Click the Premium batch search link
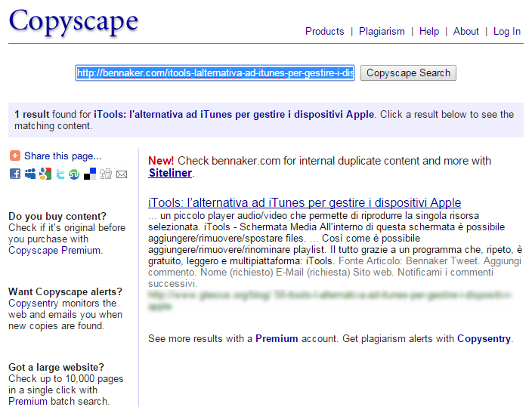532x413 pixels. [28, 401]
